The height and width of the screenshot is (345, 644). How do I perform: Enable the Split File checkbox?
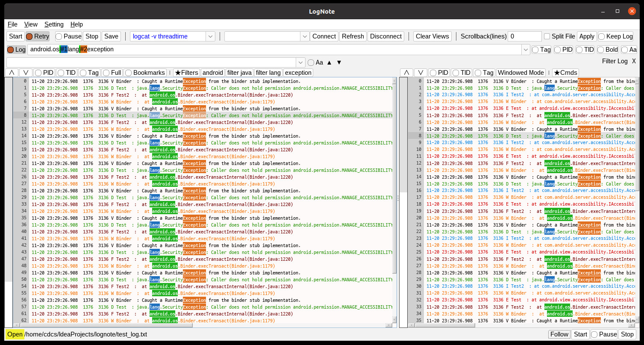[547, 36]
